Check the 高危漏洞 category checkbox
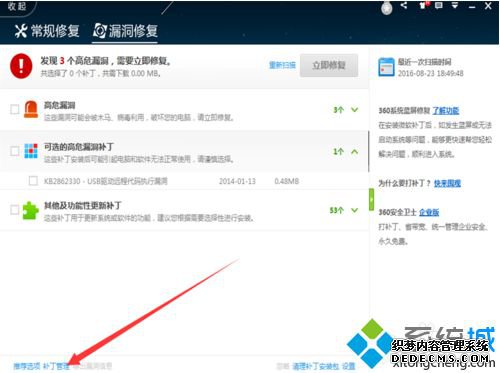This screenshot has height=373, width=500. click(14, 109)
